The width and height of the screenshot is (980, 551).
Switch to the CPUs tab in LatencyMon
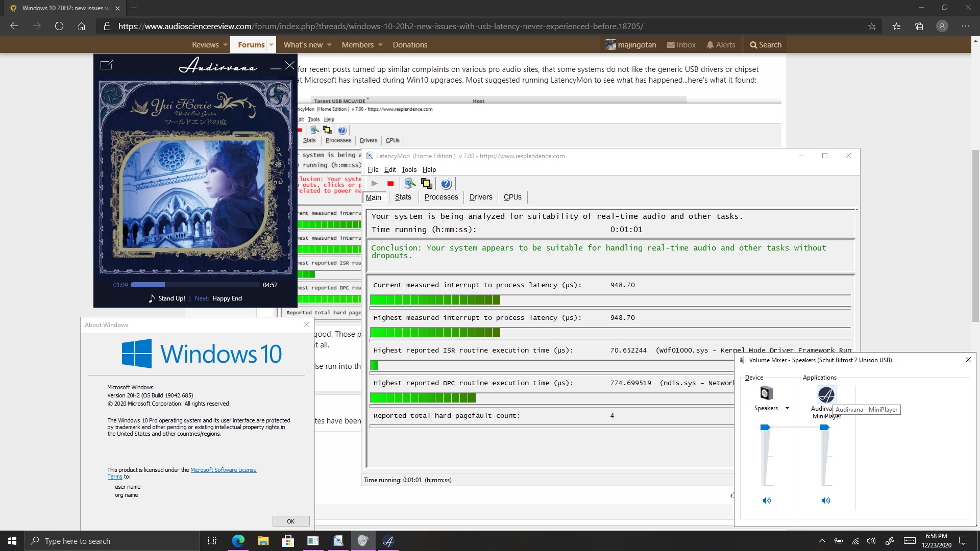(x=512, y=197)
